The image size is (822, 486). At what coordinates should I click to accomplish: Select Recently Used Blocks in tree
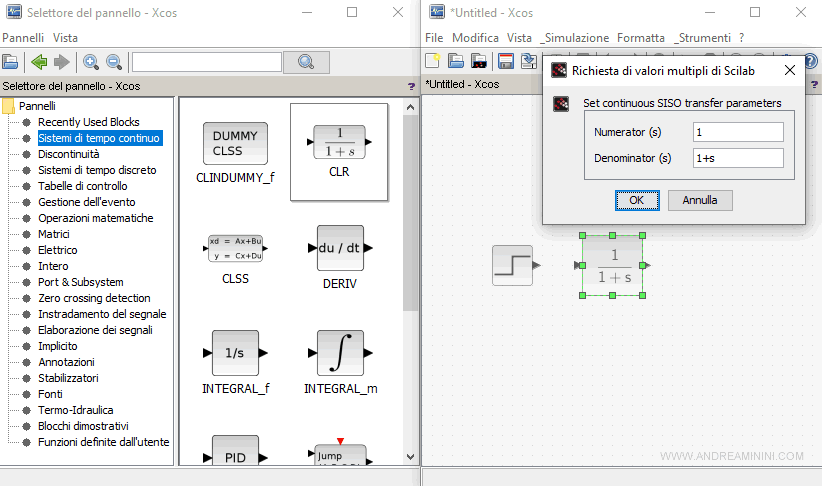[x=89, y=122]
